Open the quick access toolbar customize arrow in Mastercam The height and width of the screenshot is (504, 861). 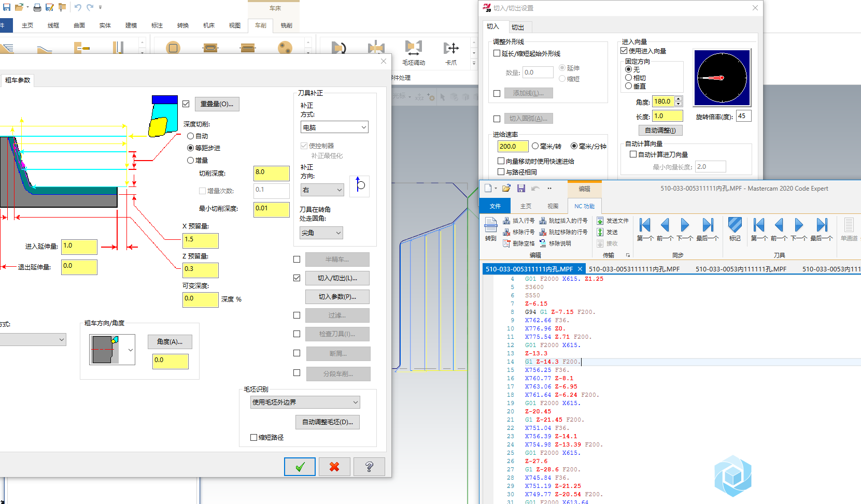101,7
